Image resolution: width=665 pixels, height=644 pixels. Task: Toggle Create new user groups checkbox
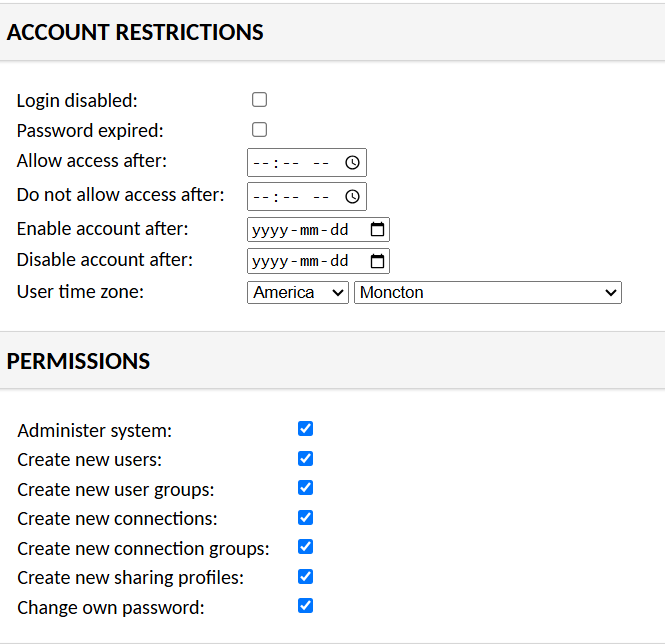point(306,488)
